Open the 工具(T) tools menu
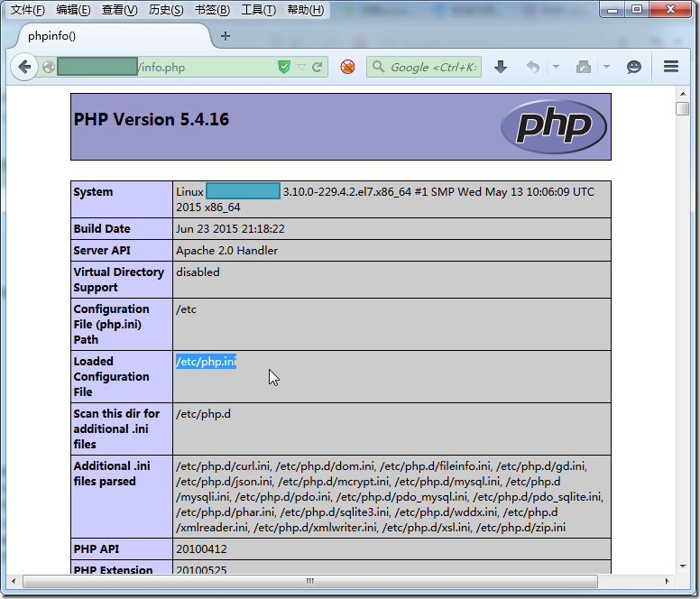700x599 pixels. pyautogui.click(x=258, y=10)
